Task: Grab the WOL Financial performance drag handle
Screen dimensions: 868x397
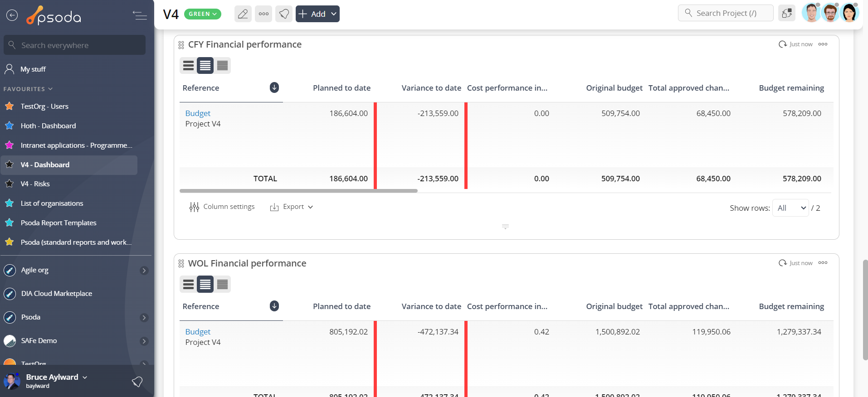Action: point(181,264)
